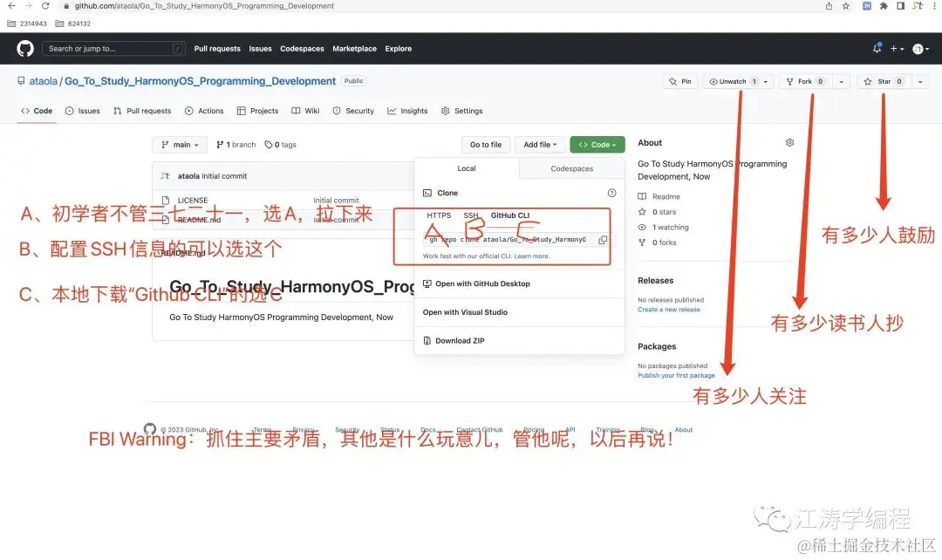Expand the Fork options arrow
942x560 pixels.
coord(841,82)
